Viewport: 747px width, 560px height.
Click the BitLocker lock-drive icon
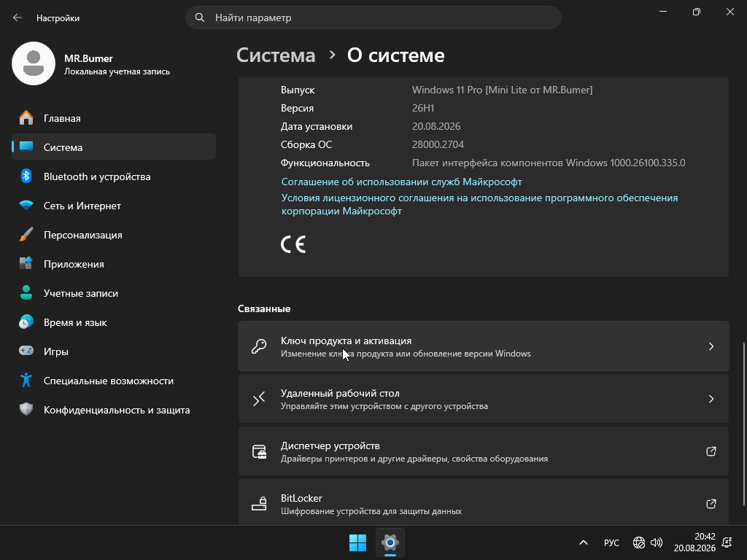coord(259,503)
